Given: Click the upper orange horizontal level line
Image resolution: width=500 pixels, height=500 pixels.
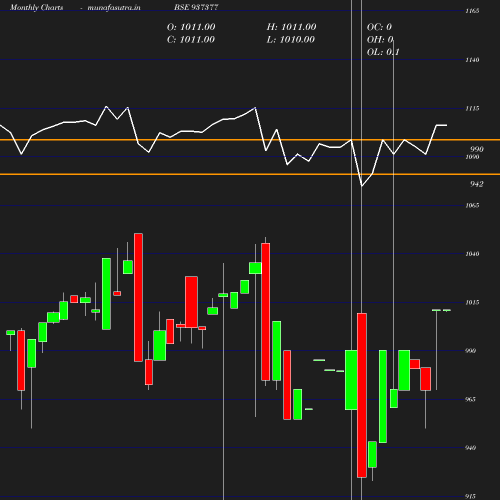Looking at the screenshot, I should pyautogui.click(x=250, y=140).
